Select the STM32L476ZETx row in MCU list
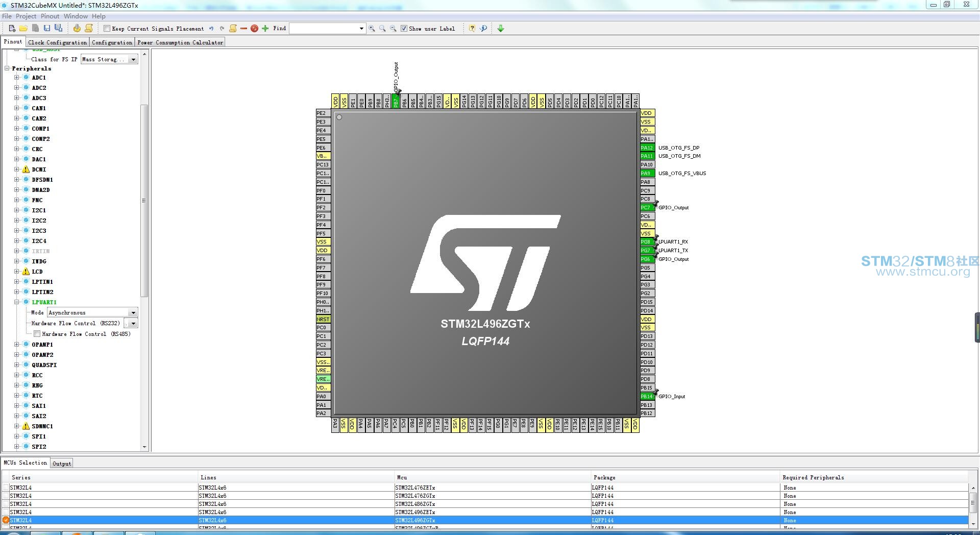The height and width of the screenshot is (535, 980). click(485, 488)
